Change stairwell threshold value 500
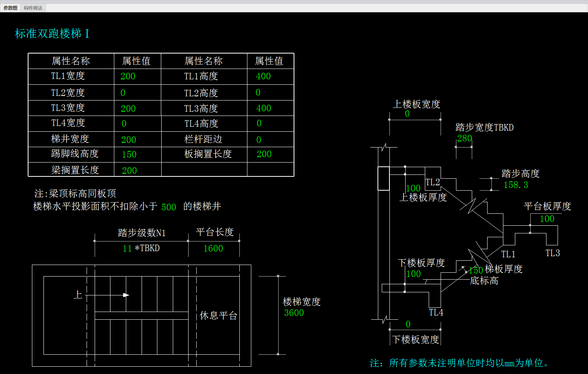 pos(169,207)
